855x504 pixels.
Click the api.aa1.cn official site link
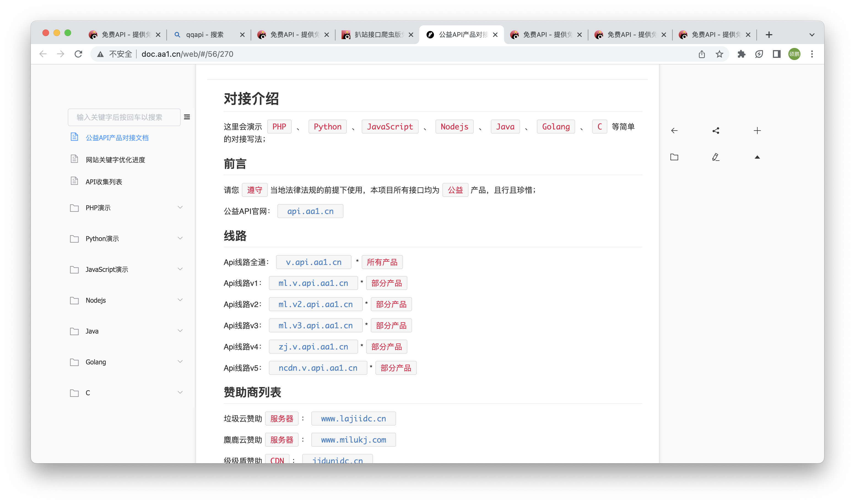[310, 211]
